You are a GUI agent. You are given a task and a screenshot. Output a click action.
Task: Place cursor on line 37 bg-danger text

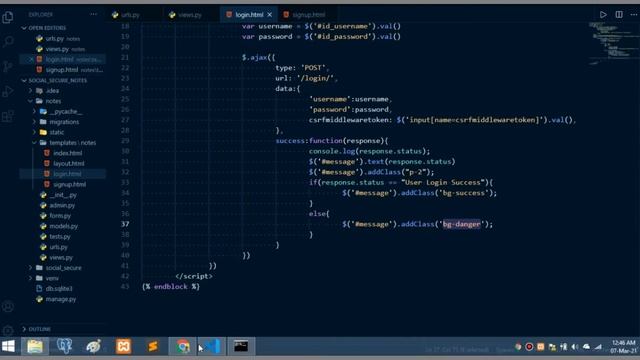[462, 224]
